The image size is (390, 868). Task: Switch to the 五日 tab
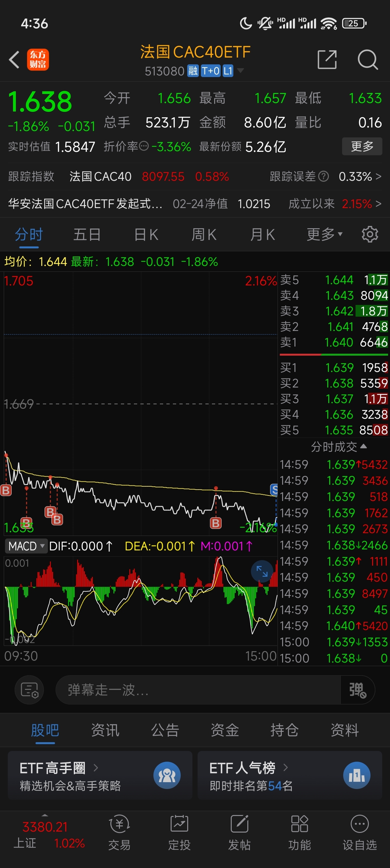(x=87, y=234)
